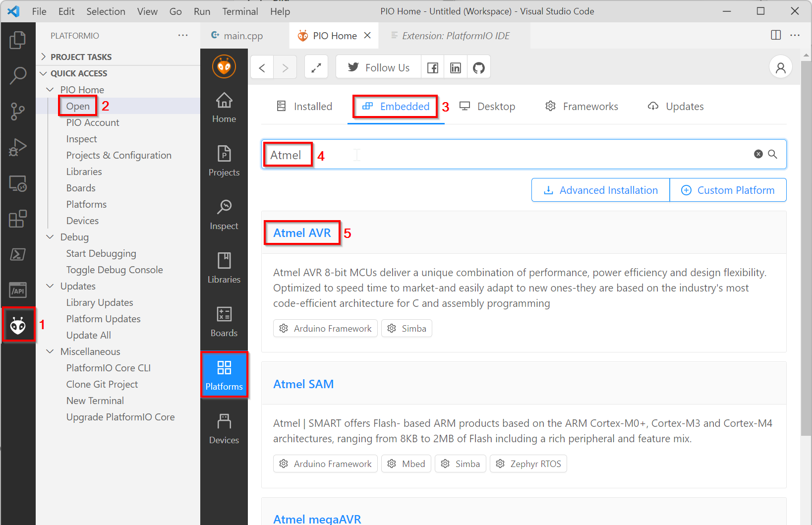Open the Run and Debug view
This screenshot has width=812, height=525.
pos(18,147)
